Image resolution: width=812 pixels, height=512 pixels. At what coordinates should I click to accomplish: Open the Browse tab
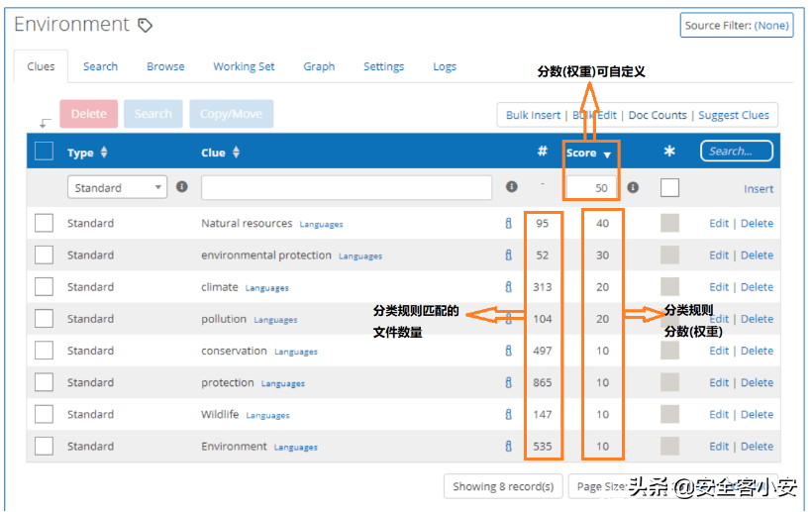point(165,66)
